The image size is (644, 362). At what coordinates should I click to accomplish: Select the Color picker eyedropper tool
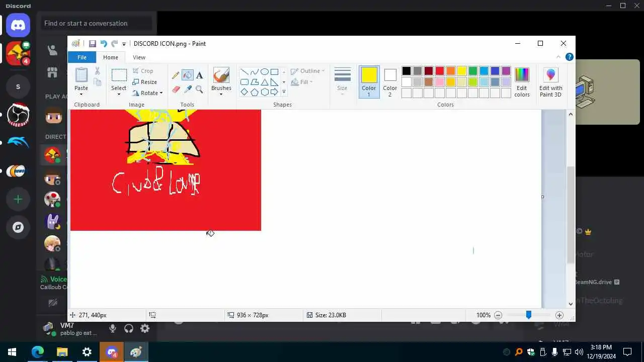(188, 89)
